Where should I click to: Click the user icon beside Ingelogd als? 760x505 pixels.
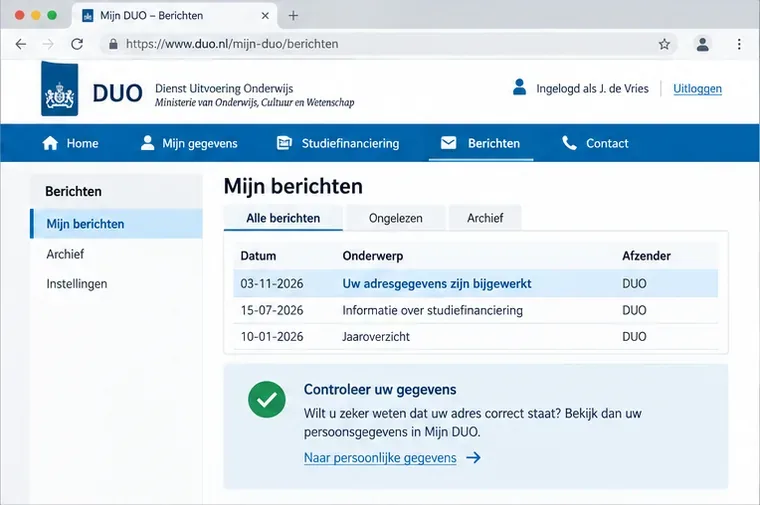pos(520,87)
